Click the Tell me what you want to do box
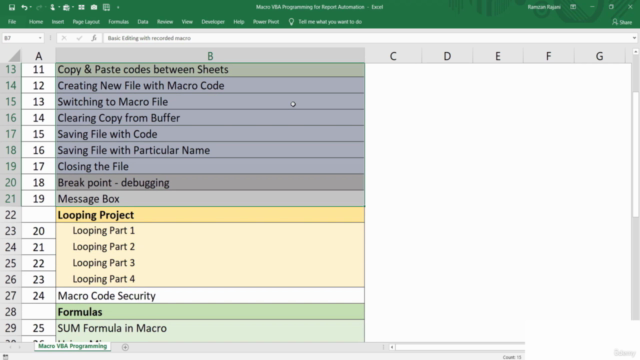640x360 pixels. [330, 22]
